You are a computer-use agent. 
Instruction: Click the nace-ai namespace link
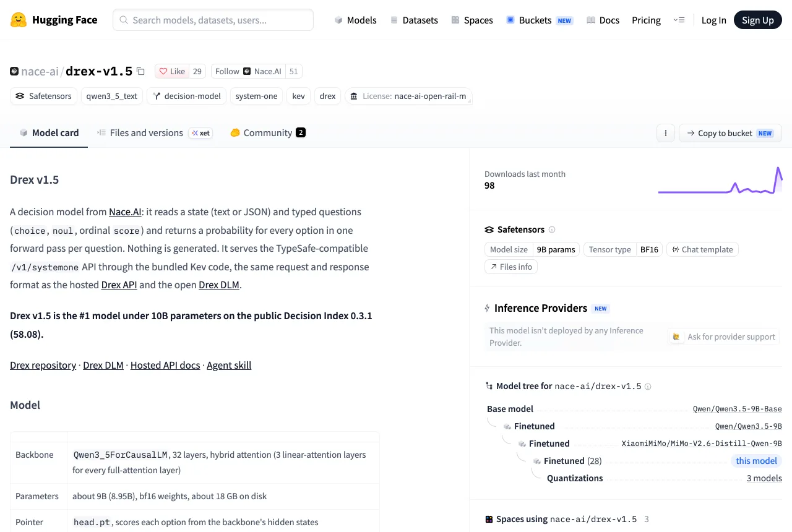40,71
